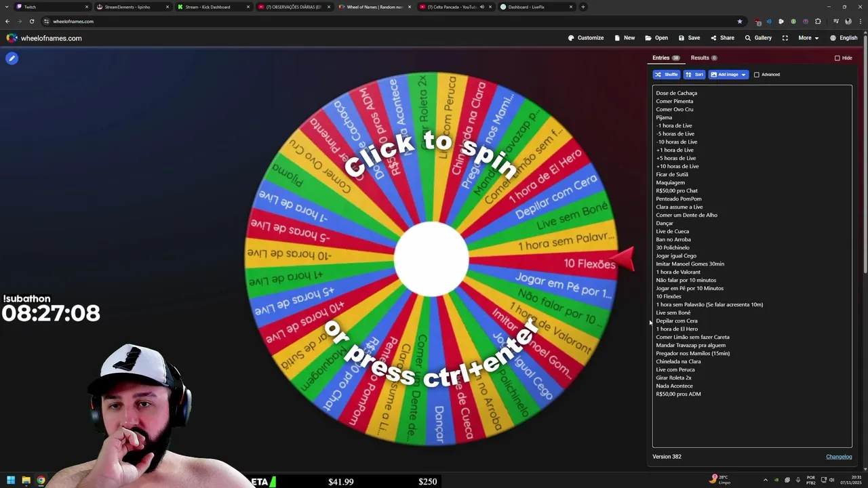868x488 pixels.
Task: Click the 'Girar Roleta 2x' entry
Action: (x=673, y=378)
